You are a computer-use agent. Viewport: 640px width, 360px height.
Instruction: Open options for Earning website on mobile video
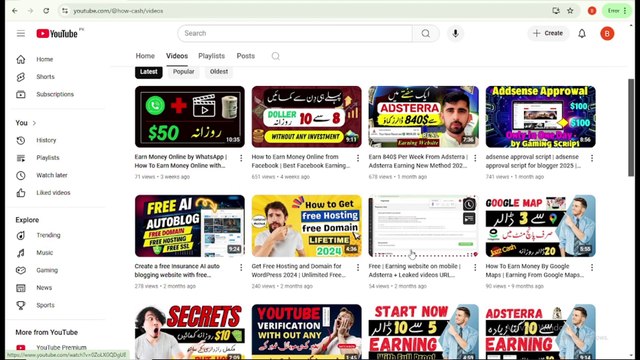[475, 267]
